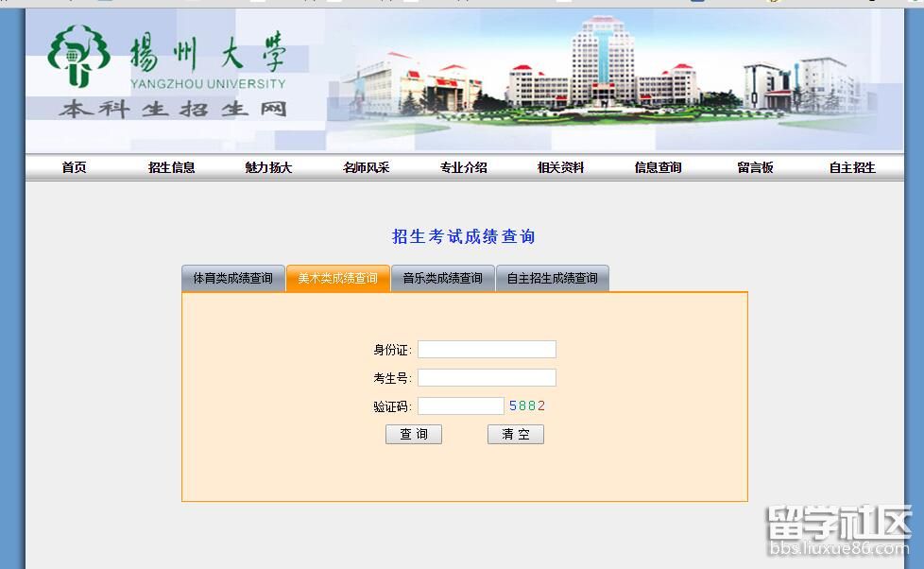Select 专业介绍 in the navigation bar

(463, 167)
